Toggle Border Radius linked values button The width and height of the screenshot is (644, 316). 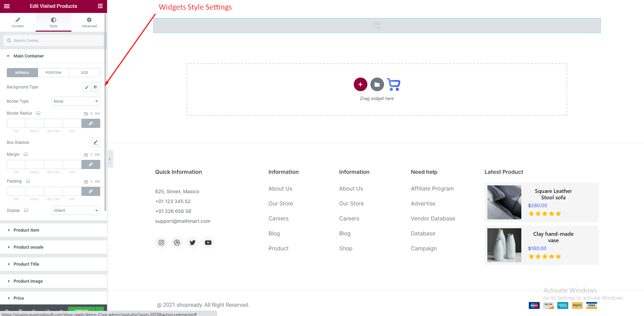click(91, 123)
